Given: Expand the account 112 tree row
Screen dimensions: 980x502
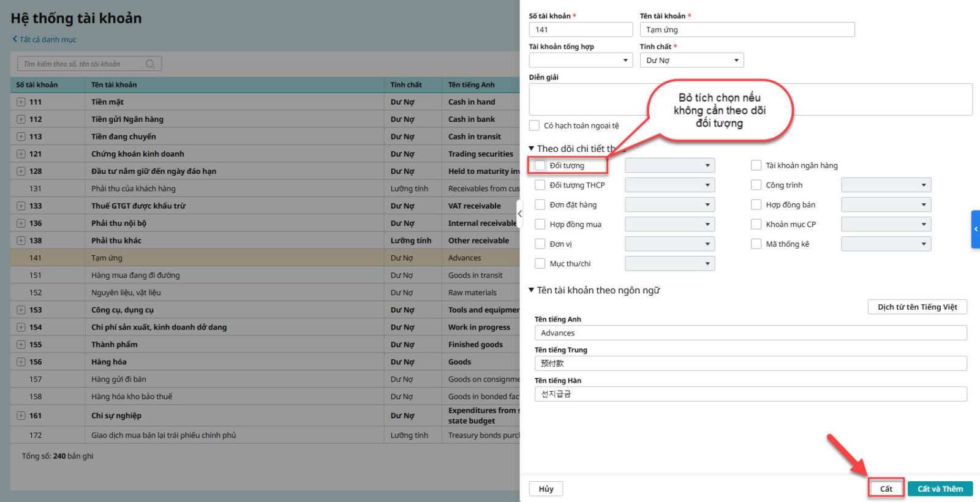Looking at the screenshot, I should 21,119.
